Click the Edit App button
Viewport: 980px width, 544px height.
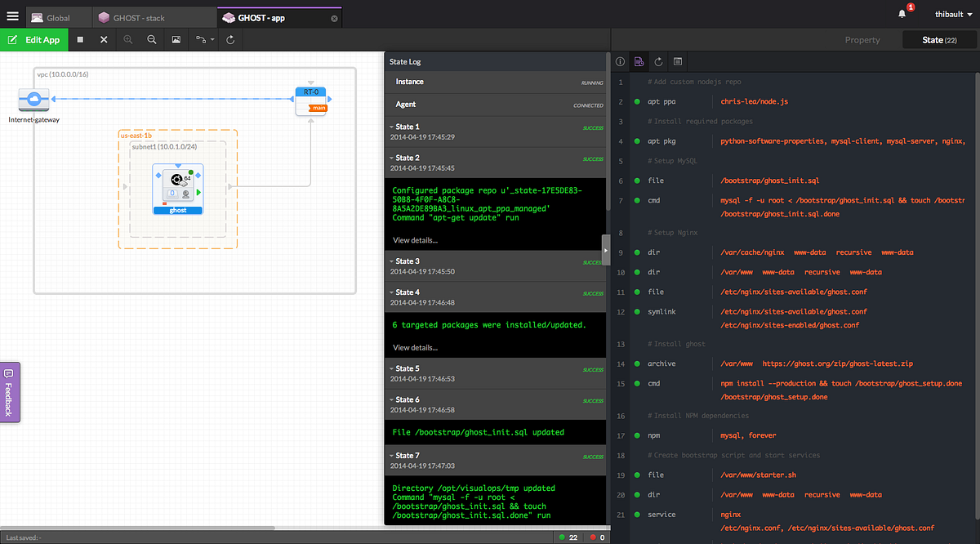33,39
